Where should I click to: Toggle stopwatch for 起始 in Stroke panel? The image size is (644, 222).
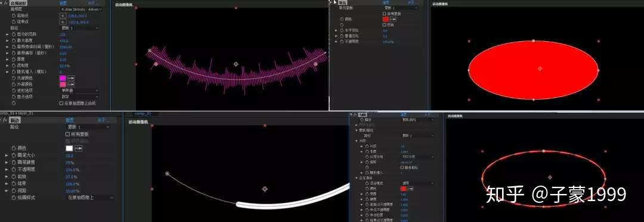coord(14,177)
